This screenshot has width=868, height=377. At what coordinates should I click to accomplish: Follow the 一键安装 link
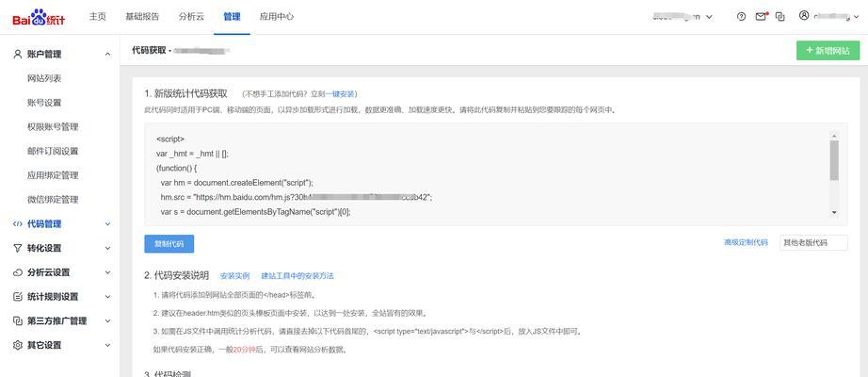coord(341,93)
